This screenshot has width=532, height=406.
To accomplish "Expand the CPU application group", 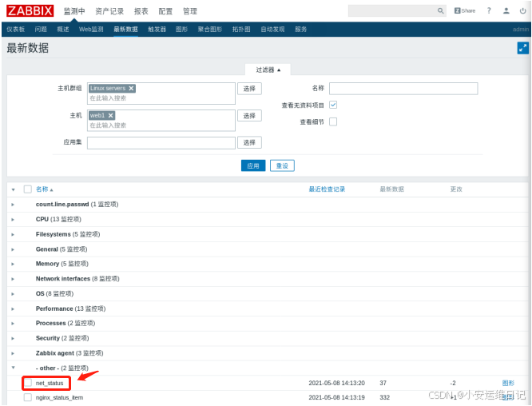I will click(x=13, y=219).
